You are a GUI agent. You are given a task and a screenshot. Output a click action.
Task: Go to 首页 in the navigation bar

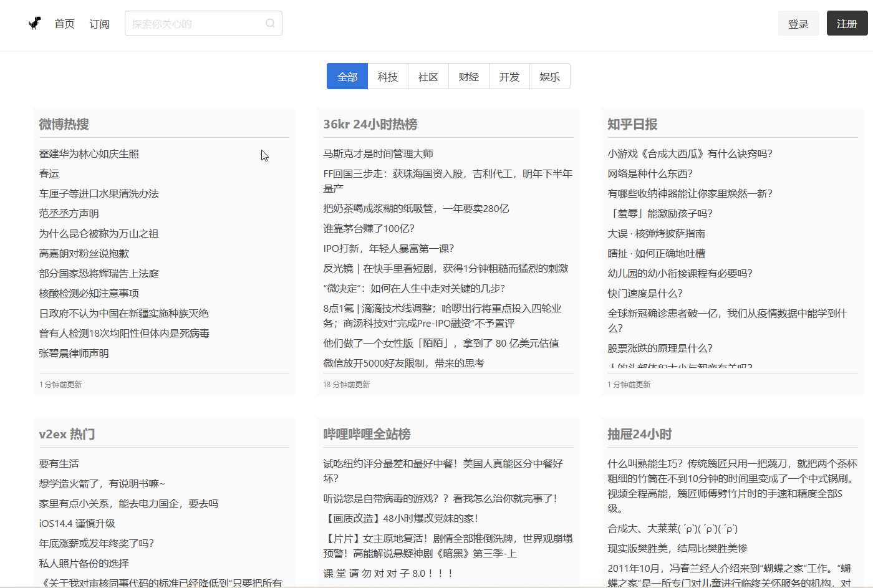pos(65,24)
